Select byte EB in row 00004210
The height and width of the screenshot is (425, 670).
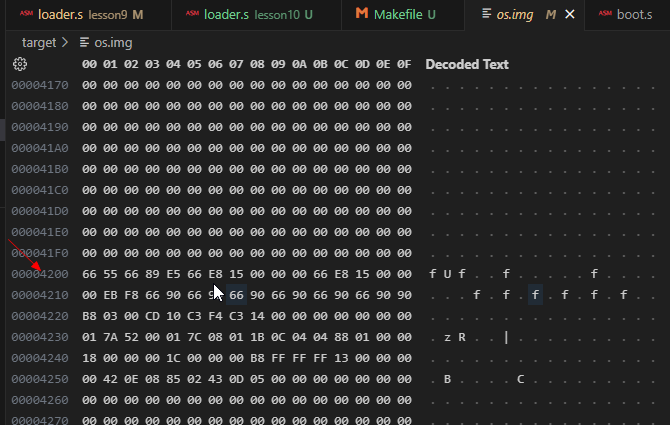pos(110,295)
